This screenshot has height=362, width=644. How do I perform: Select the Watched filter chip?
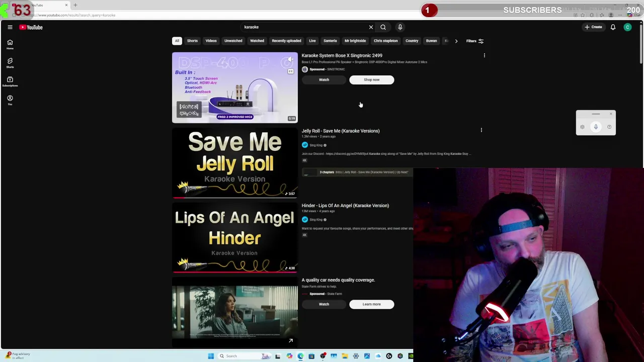pos(257,41)
